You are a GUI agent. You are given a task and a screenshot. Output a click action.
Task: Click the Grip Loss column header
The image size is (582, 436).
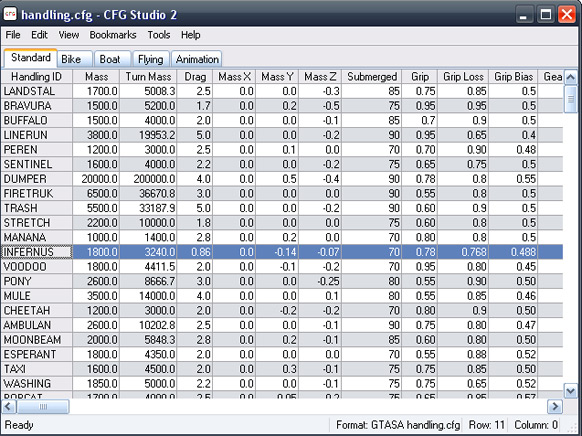463,77
